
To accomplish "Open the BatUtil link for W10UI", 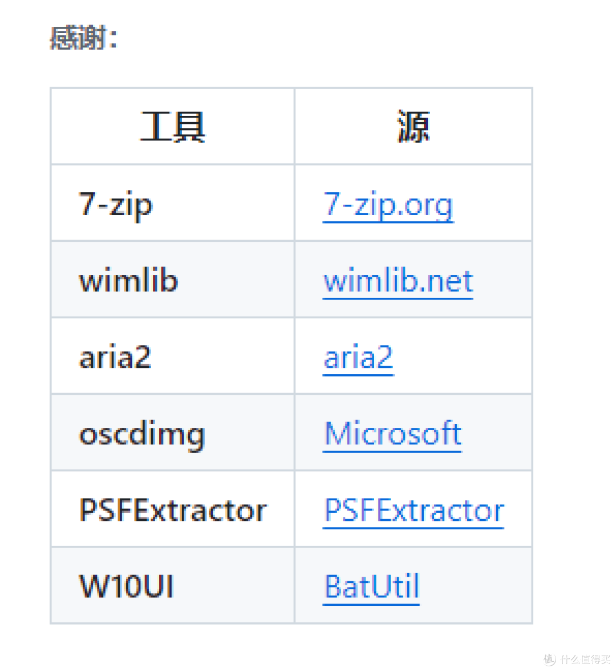I will pyautogui.click(x=371, y=585).
